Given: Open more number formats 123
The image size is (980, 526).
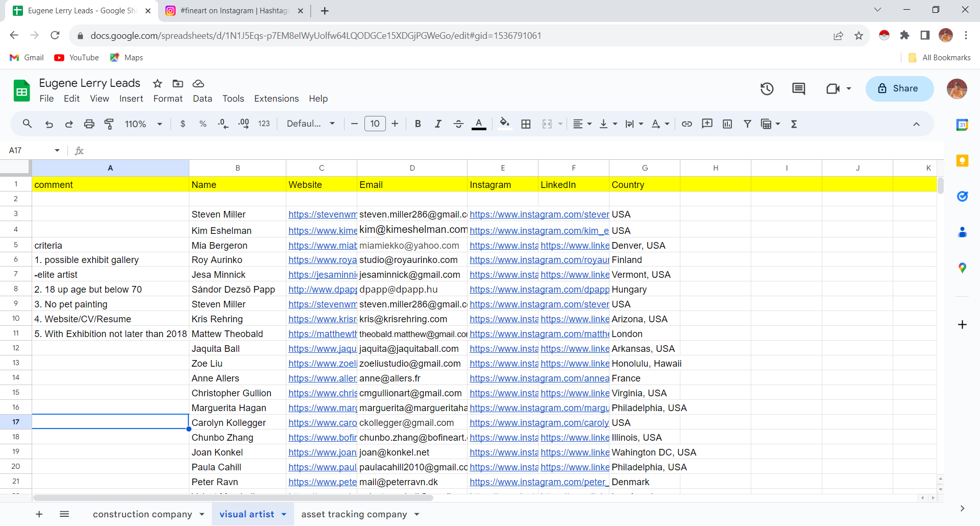Looking at the screenshot, I should click(264, 124).
